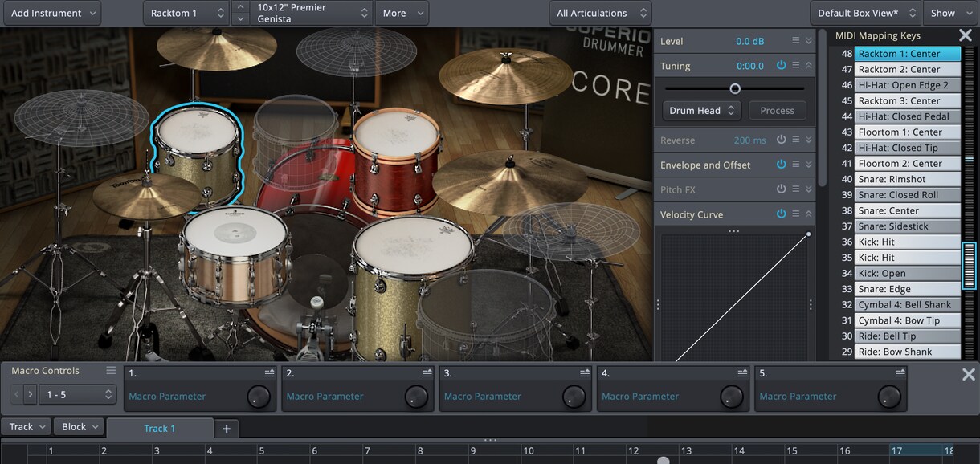Open the Block menu
Viewport: 980px width, 464px height.
[x=80, y=427]
